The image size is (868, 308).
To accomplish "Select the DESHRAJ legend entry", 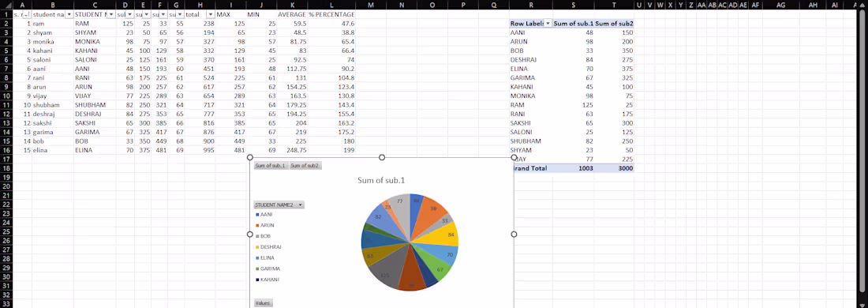I will (x=269, y=247).
